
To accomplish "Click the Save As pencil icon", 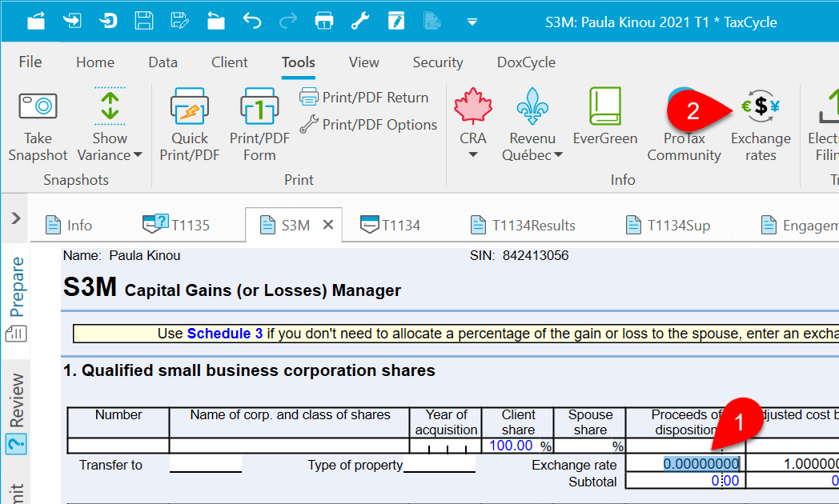I will (179, 22).
